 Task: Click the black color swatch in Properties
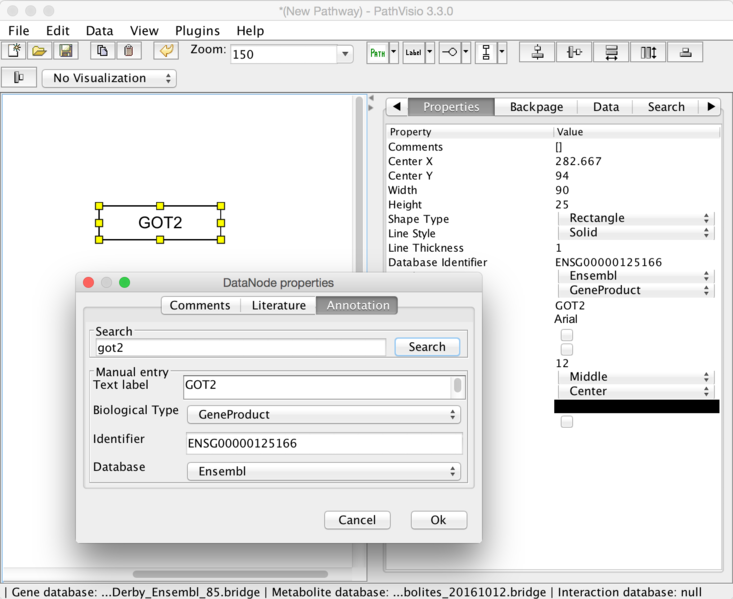tap(636, 406)
